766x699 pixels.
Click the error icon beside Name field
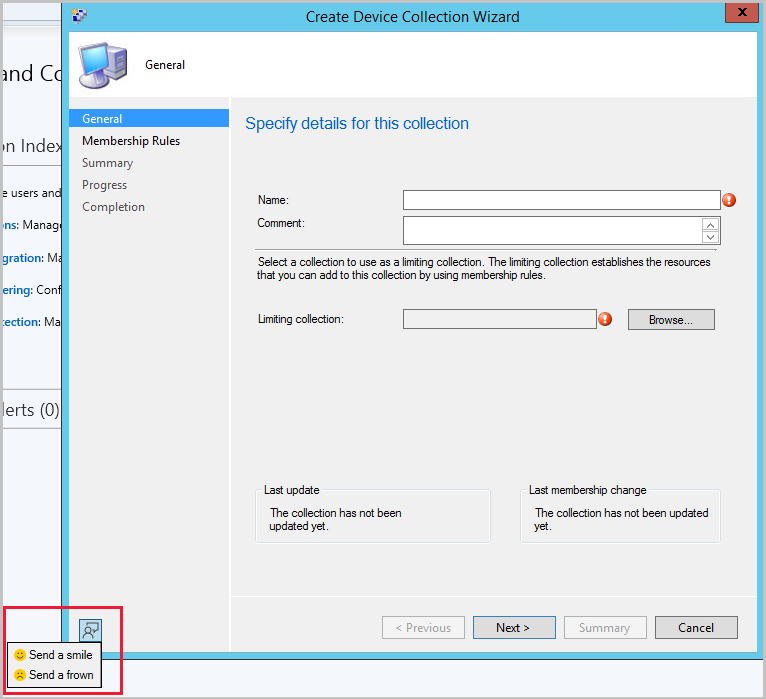(x=729, y=200)
